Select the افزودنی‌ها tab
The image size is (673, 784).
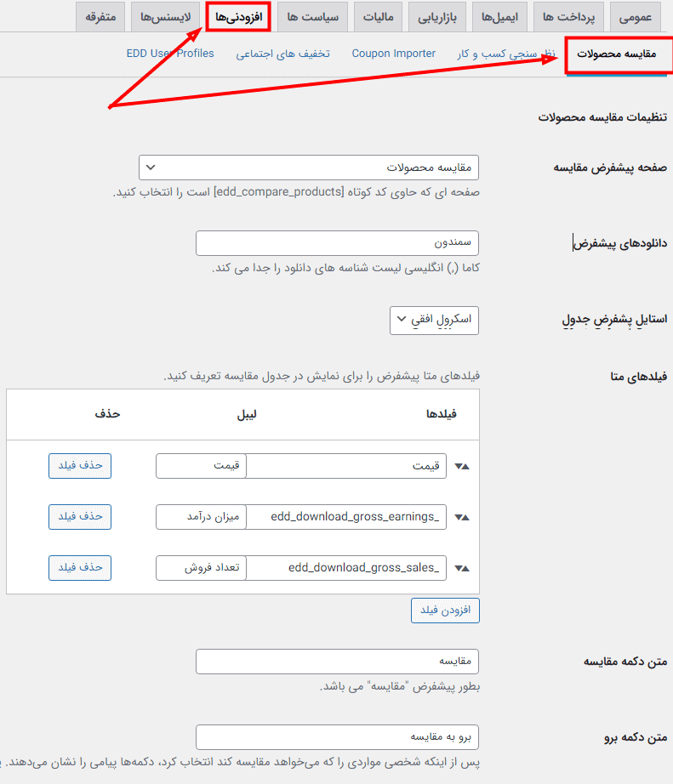click(x=238, y=17)
